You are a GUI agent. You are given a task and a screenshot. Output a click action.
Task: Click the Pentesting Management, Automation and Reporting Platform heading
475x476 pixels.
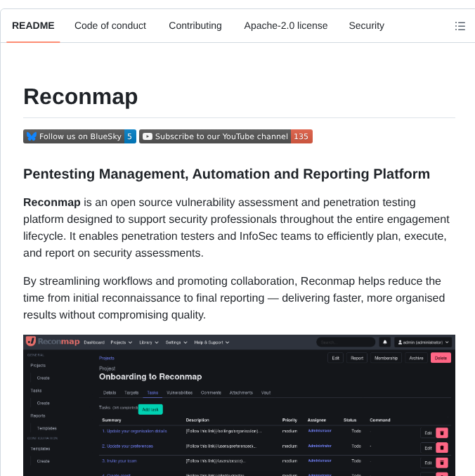click(226, 174)
